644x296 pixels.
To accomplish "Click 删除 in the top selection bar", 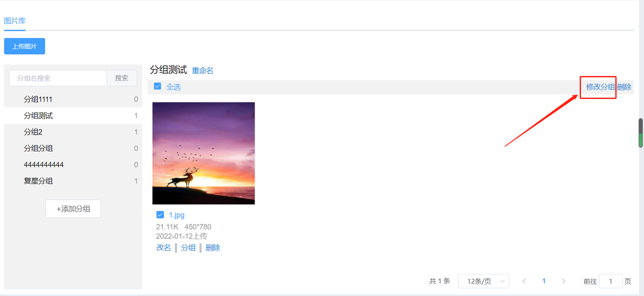I will point(624,87).
